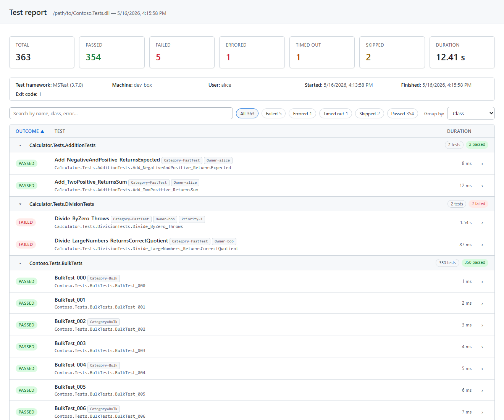Focus the search by name field
Screen dimensions: 504x420
coord(121,113)
